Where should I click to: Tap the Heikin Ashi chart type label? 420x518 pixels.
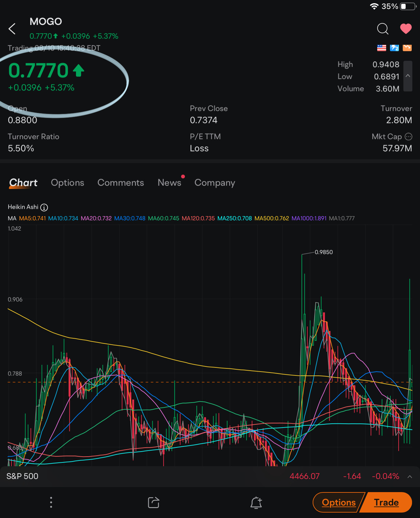23,207
